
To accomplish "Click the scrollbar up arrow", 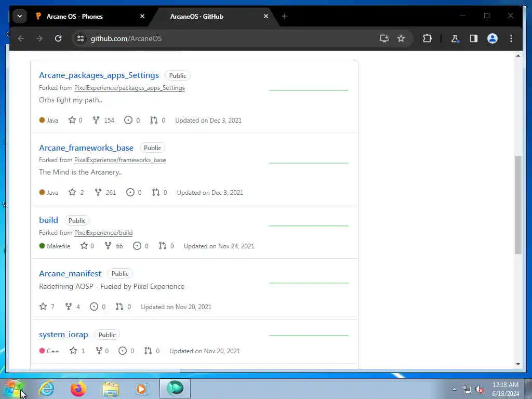I will pos(518,56).
